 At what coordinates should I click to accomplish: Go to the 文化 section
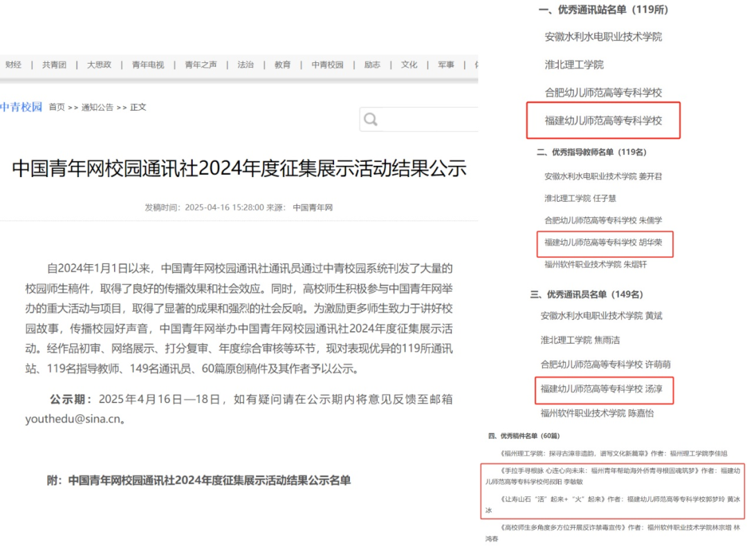click(409, 65)
